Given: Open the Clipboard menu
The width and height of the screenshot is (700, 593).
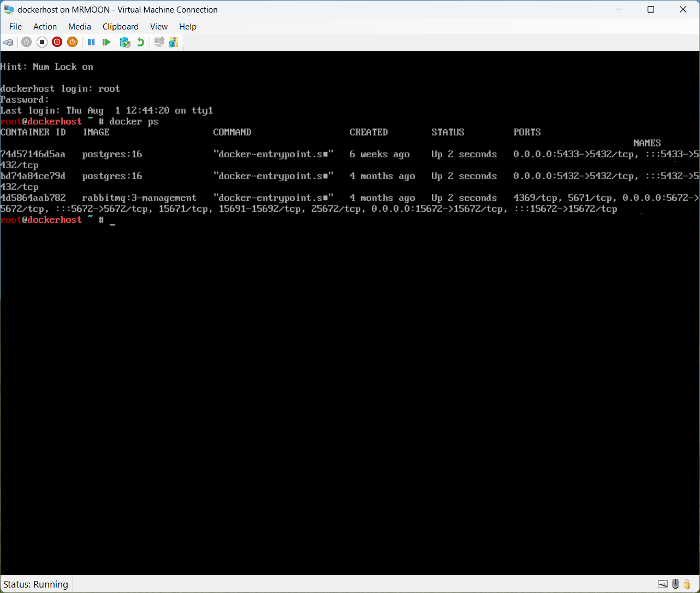Looking at the screenshot, I should 121,26.
